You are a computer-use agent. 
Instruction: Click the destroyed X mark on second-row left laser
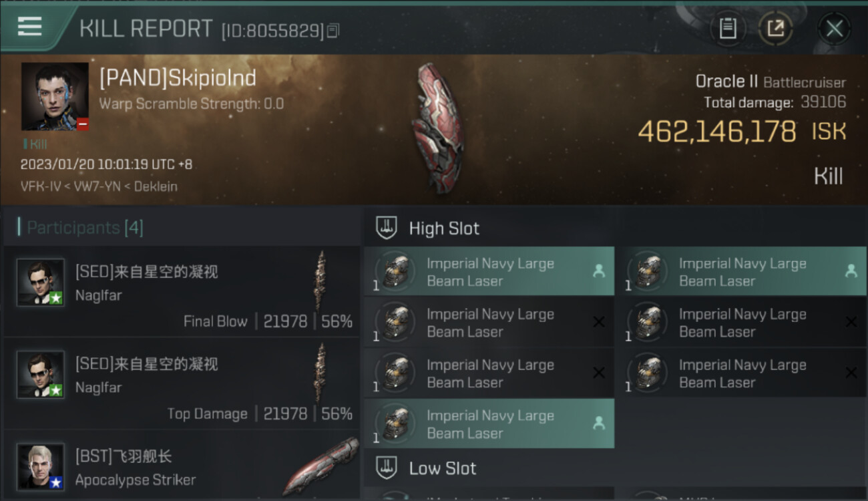[x=599, y=322]
